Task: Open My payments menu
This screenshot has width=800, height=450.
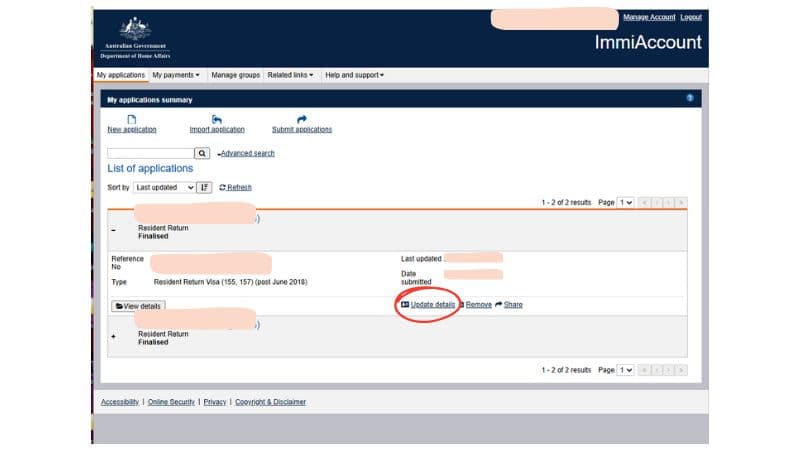Action: [176, 75]
